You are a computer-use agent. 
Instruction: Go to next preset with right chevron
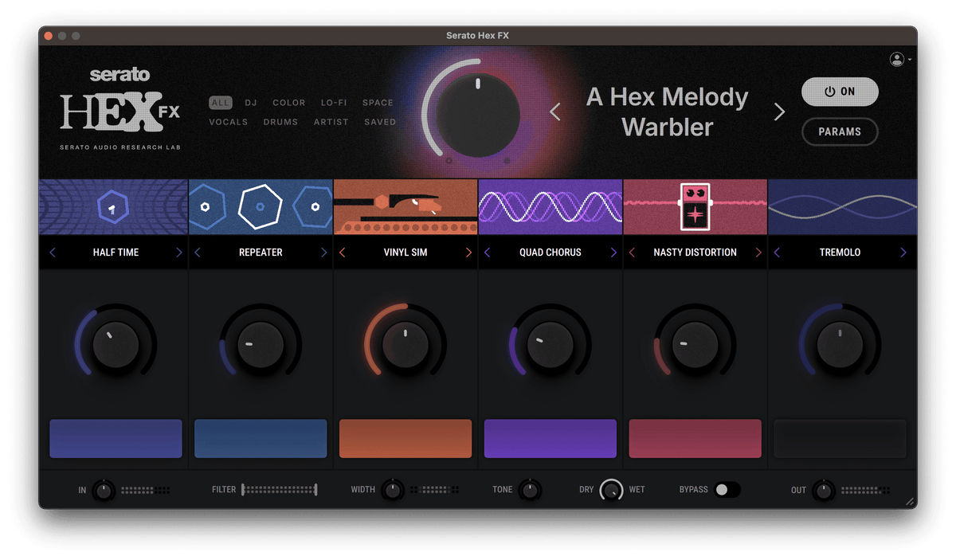coord(779,112)
